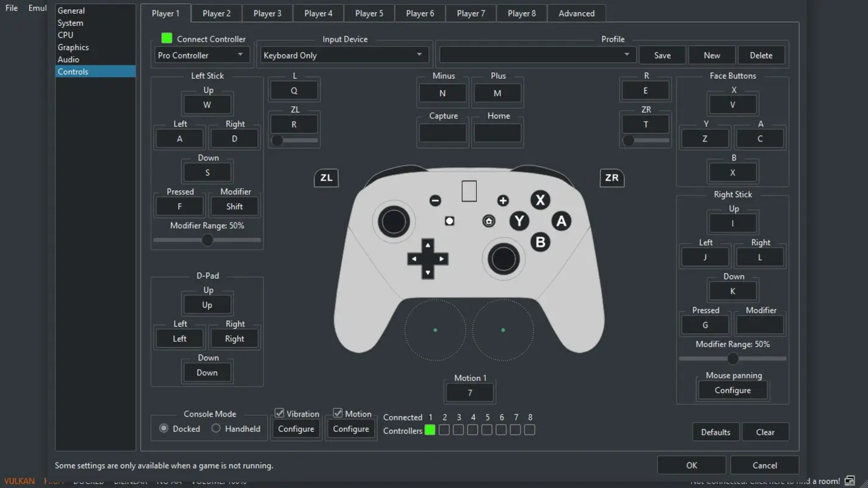The width and height of the screenshot is (868, 488).
Task: Click the ZL badge on the controller image
Action: tap(326, 178)
